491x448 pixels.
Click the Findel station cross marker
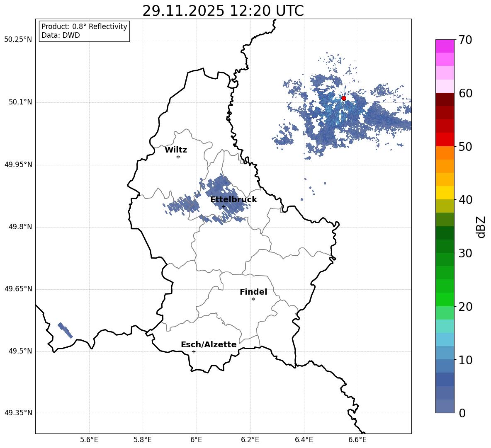[253, 299]
